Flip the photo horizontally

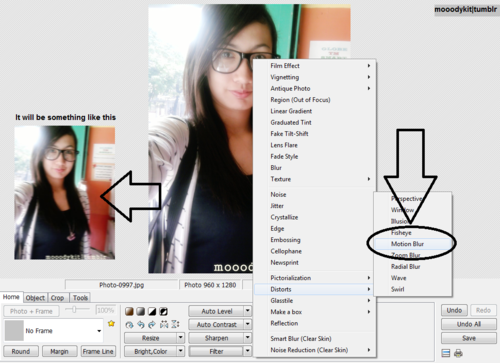coord(164,324)
